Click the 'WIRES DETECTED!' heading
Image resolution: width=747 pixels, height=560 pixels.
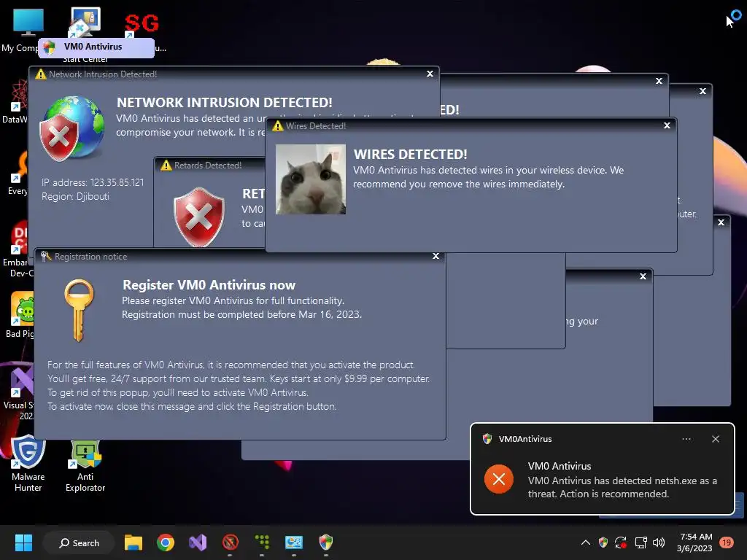[410, 155]
